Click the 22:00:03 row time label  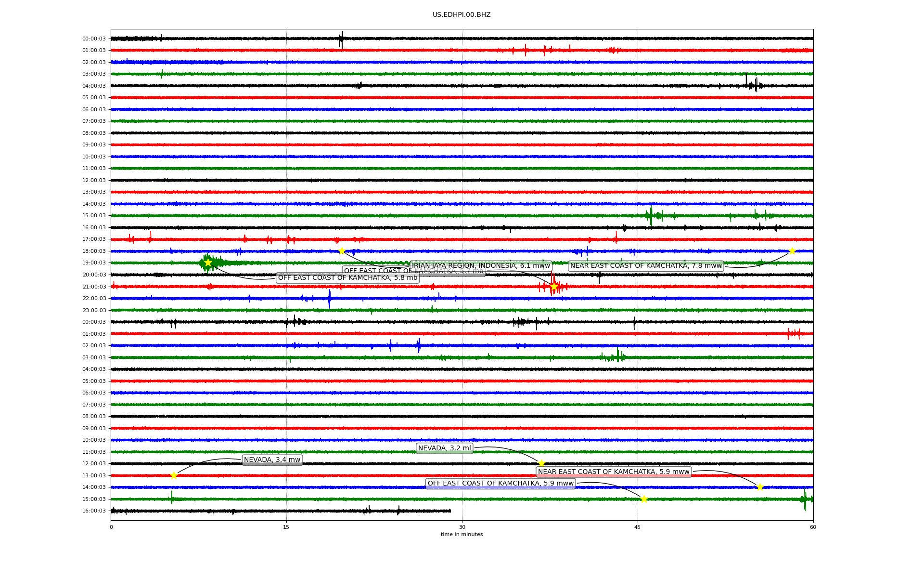(x=94, y=299)
